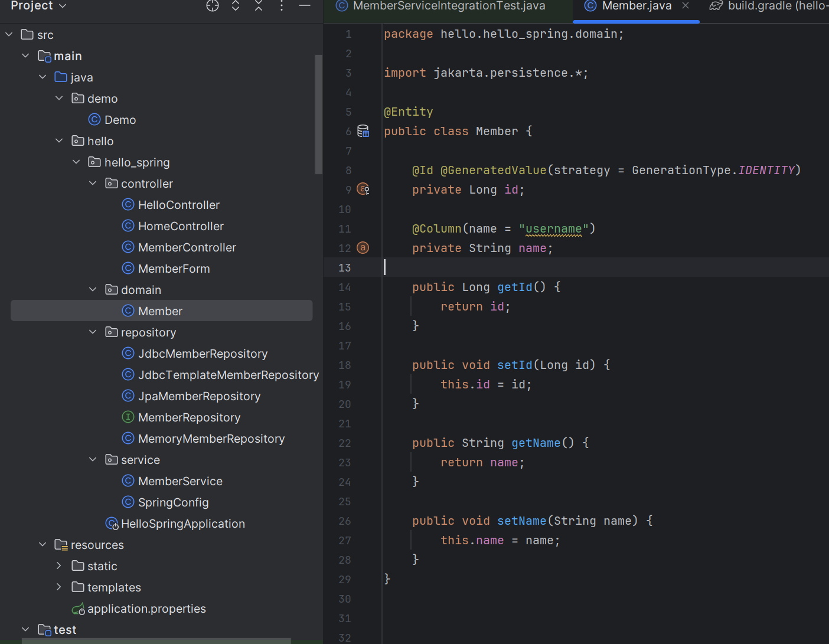Click the src folder icon

27,34
